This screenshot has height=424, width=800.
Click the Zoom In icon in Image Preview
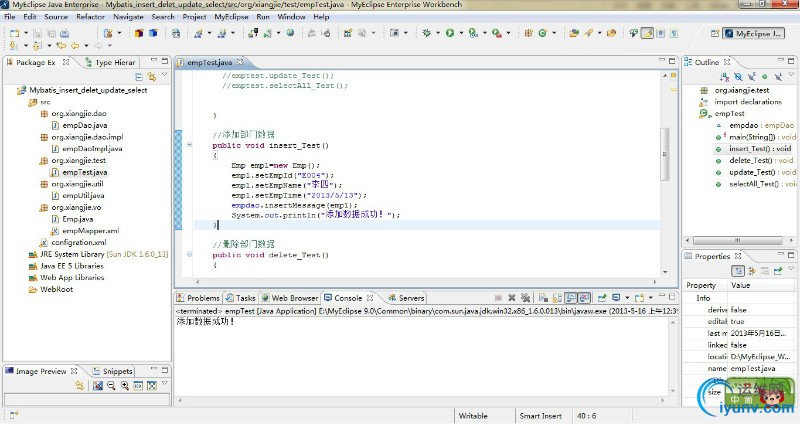(124, 386)
